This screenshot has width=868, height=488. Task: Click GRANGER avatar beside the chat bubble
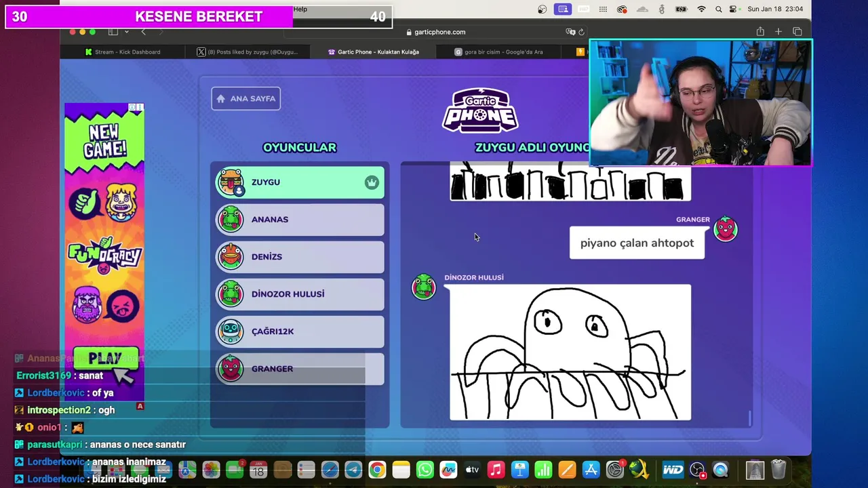[726, 229]
